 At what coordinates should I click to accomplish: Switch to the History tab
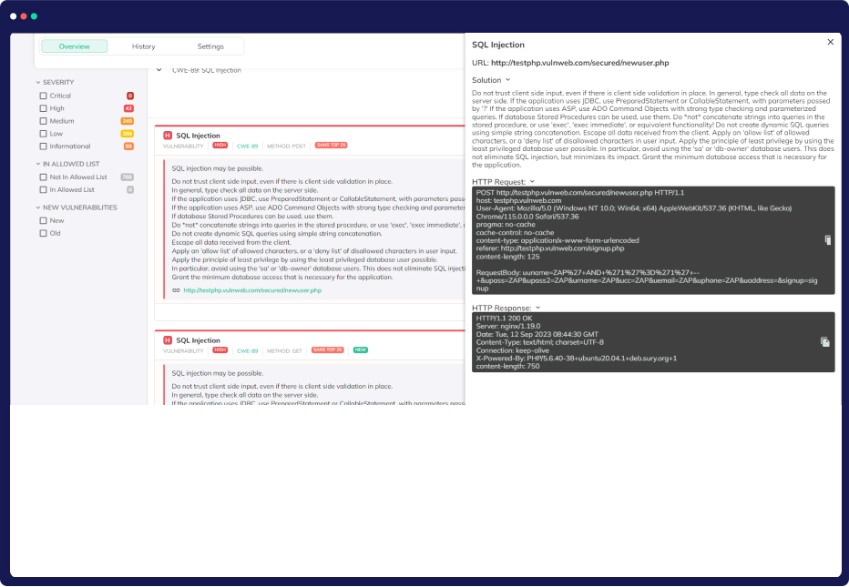pyautogui.click(x=143, y=46)
